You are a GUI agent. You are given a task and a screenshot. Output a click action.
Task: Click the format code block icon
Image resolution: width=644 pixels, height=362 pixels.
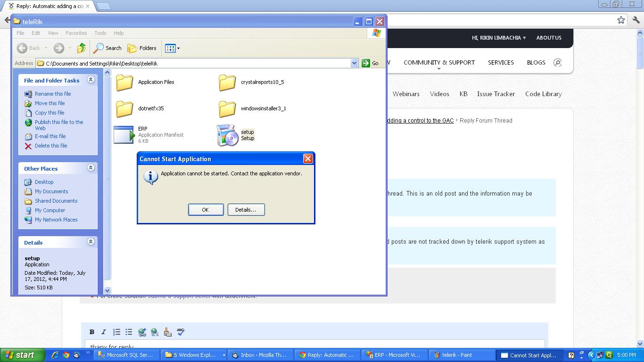point(167,332)
